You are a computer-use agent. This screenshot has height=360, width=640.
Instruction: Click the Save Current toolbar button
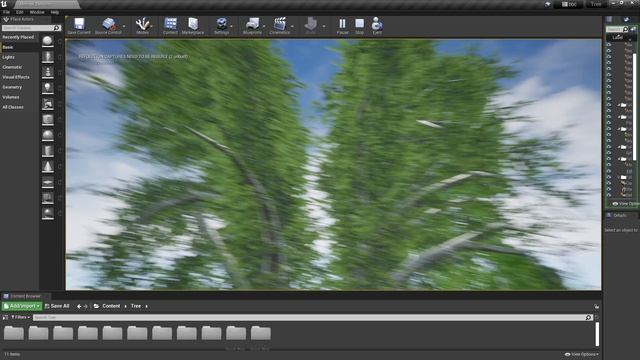[79, 25]
